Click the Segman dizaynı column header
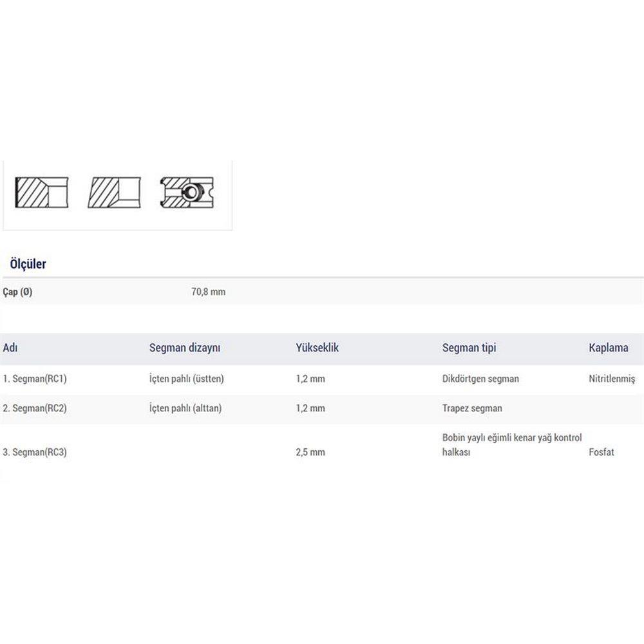 point(185,348)
